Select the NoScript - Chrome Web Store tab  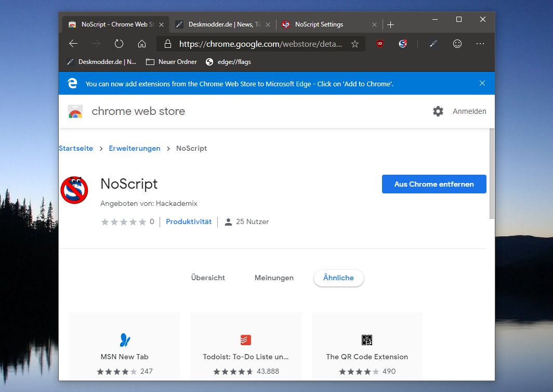tap(115, 24)
